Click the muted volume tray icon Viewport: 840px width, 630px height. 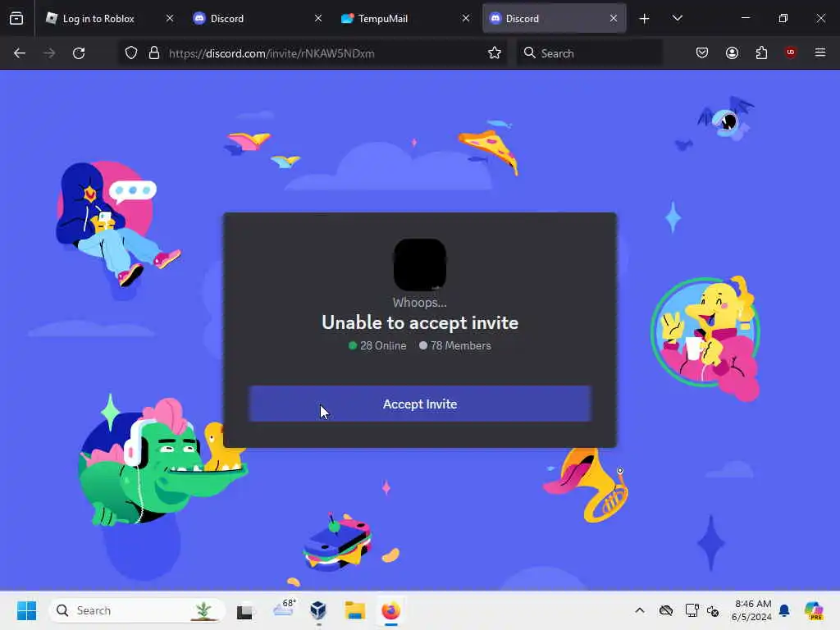click(713, 610)
